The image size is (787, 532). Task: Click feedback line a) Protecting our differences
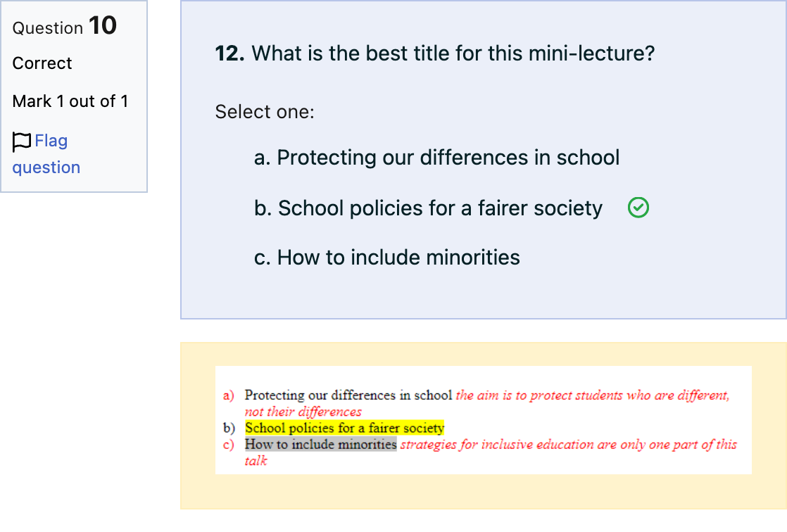(348, 395)
